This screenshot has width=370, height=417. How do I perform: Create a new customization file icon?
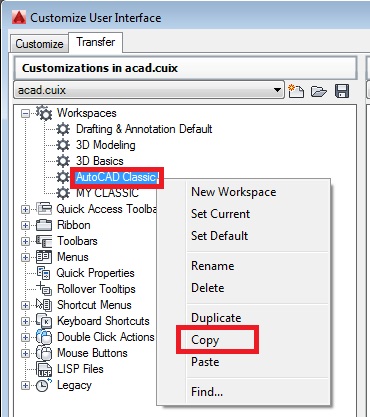[x=296, y=90]
